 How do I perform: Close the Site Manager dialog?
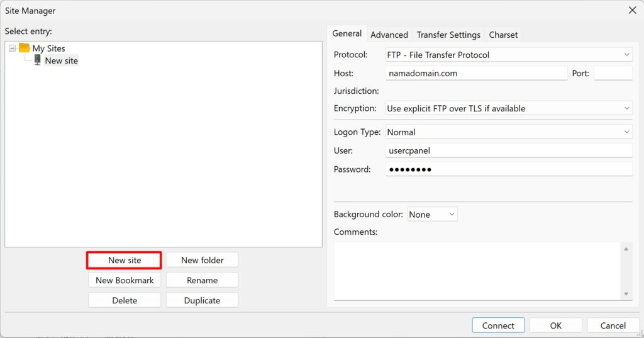tap(633, 10)
